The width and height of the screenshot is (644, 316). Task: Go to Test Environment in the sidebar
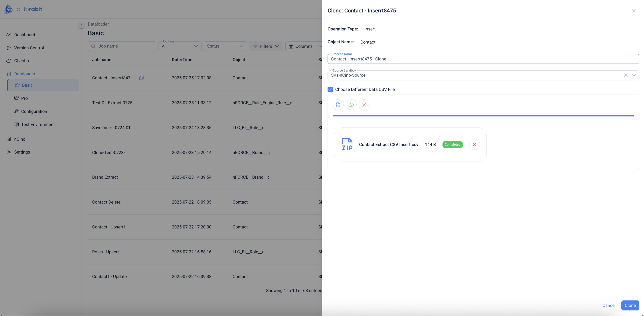coord(38,124)
